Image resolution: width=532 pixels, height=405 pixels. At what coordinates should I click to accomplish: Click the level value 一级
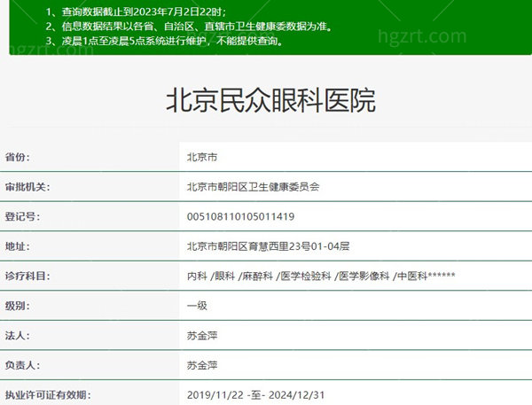(x=197, y=306)
